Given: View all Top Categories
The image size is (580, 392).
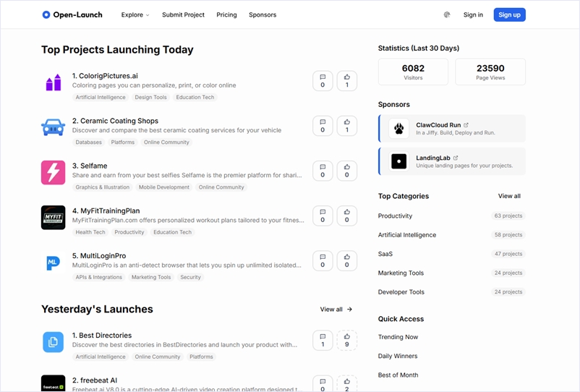Looking at the screenshot, I should pyautogui.click(x=509, y=196).
